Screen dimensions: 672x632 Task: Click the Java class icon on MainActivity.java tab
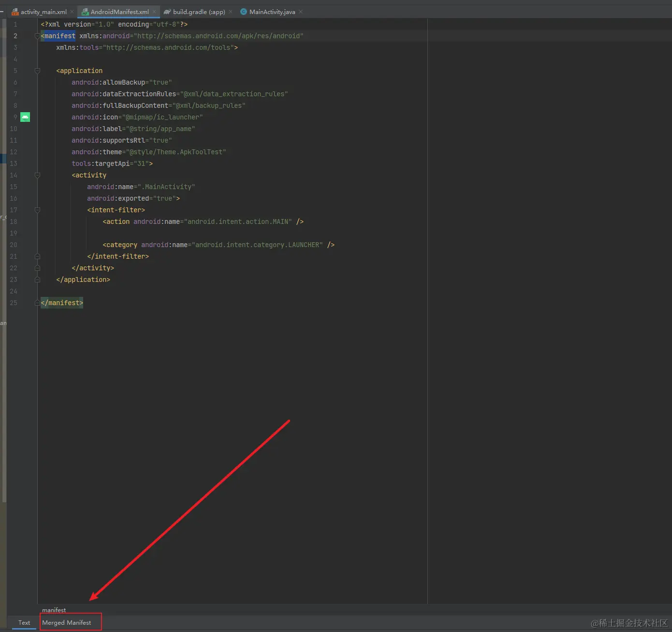pos(244,12)
